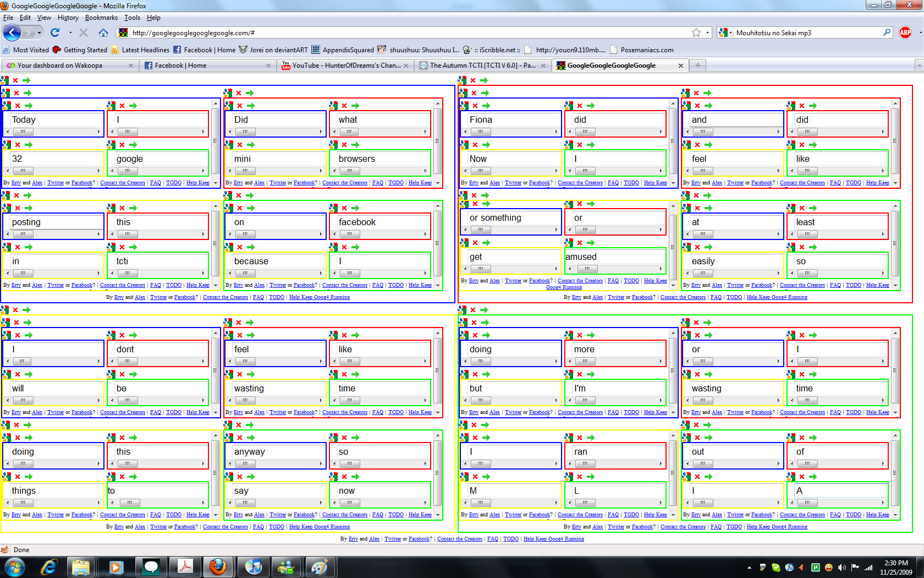The width and height of the screenshot is (924, 578).
Task: Open the Getting Started bookmark
Action: pyautogui.click(x=80, y=50)
